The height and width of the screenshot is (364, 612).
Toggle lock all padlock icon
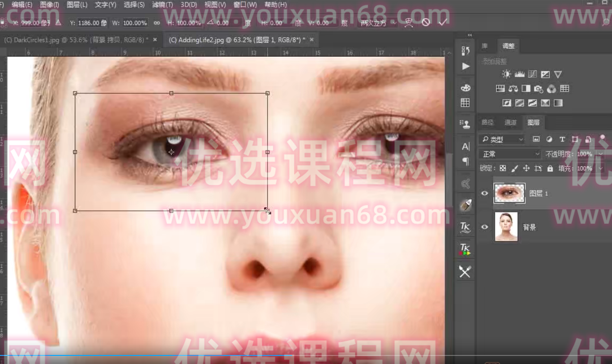[550, 168]
